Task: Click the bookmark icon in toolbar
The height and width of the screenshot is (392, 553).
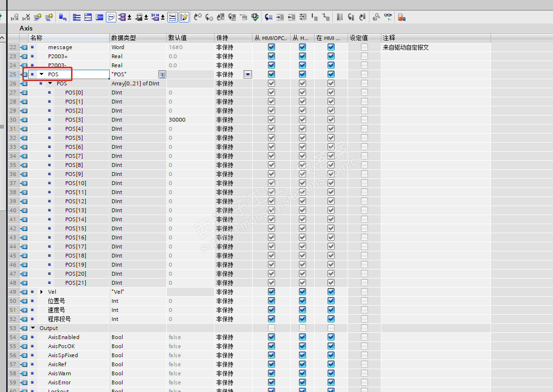Action: pyautogui.click(x=339, y=17)
